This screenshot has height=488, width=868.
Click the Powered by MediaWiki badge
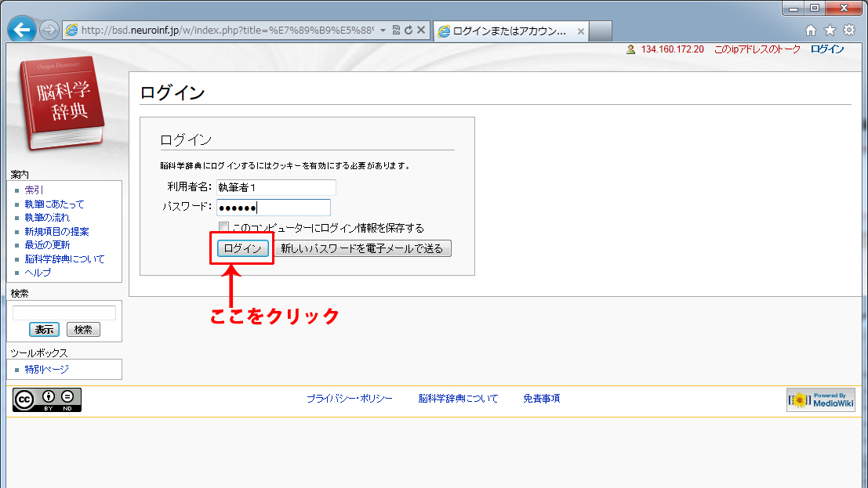(x=821, y=399)
